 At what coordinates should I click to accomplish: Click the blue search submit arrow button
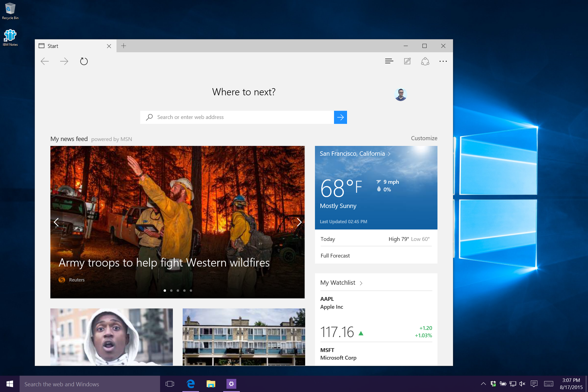340,117
